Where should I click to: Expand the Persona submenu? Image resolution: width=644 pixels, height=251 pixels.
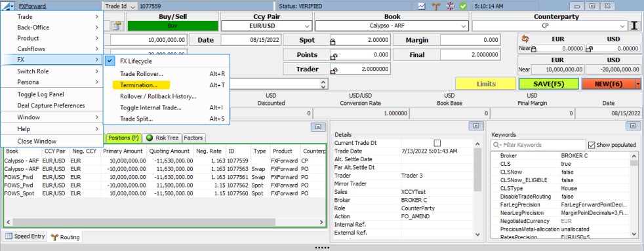(51, 82)
